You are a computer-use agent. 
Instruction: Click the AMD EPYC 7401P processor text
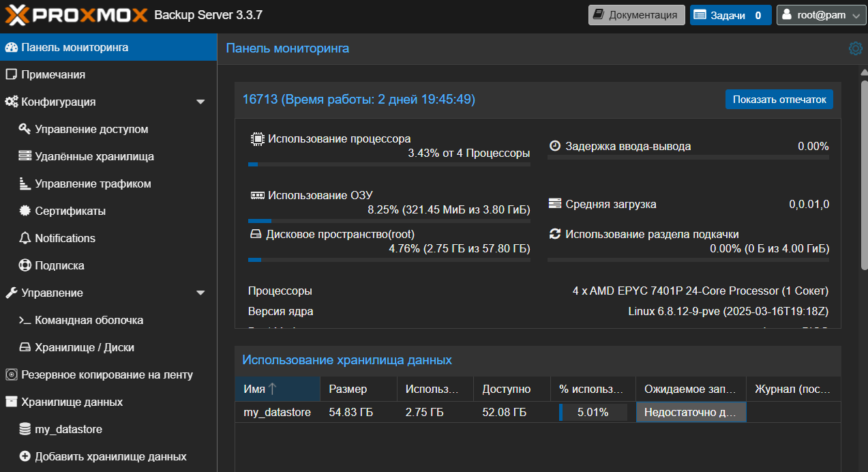700,291
